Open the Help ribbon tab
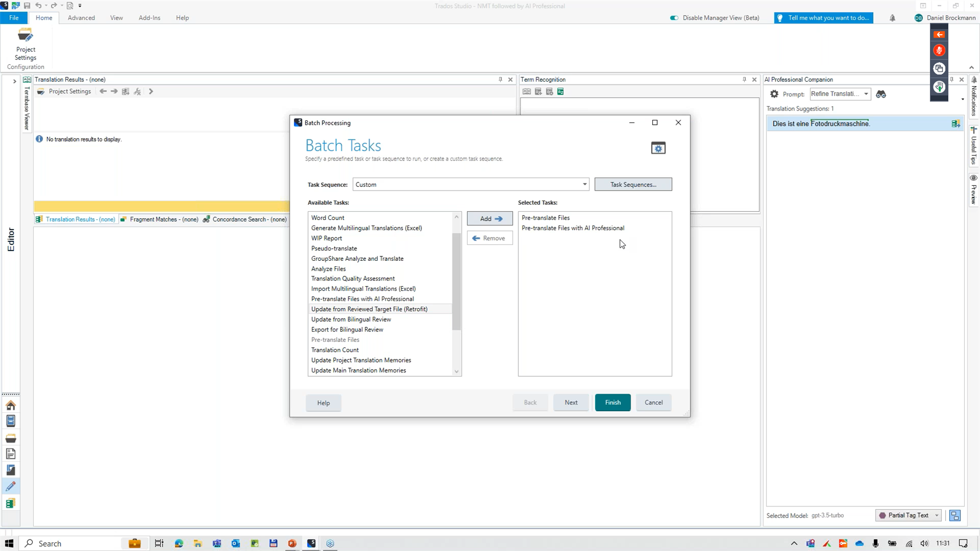This screenshot has width=980, height=551. tap(182, 18)
